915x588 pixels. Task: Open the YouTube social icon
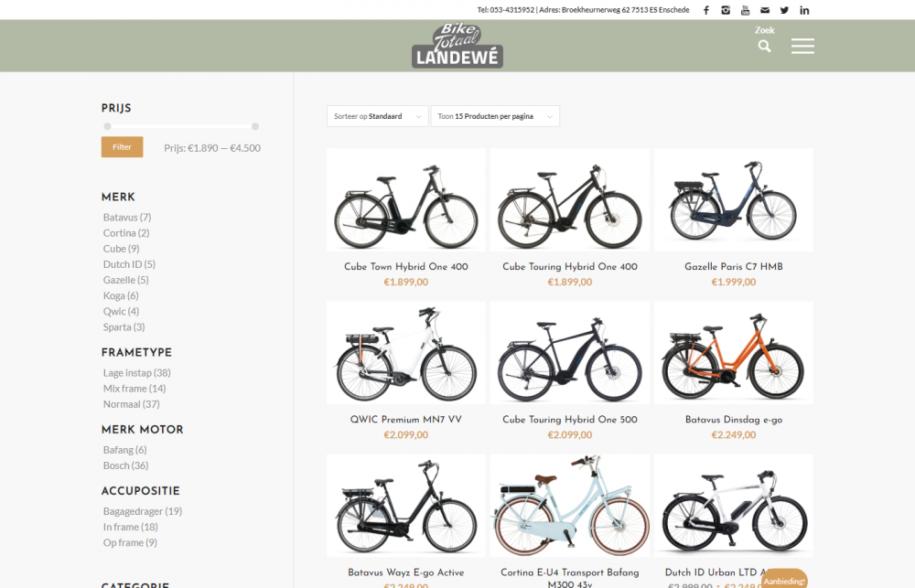pos(745,10)
